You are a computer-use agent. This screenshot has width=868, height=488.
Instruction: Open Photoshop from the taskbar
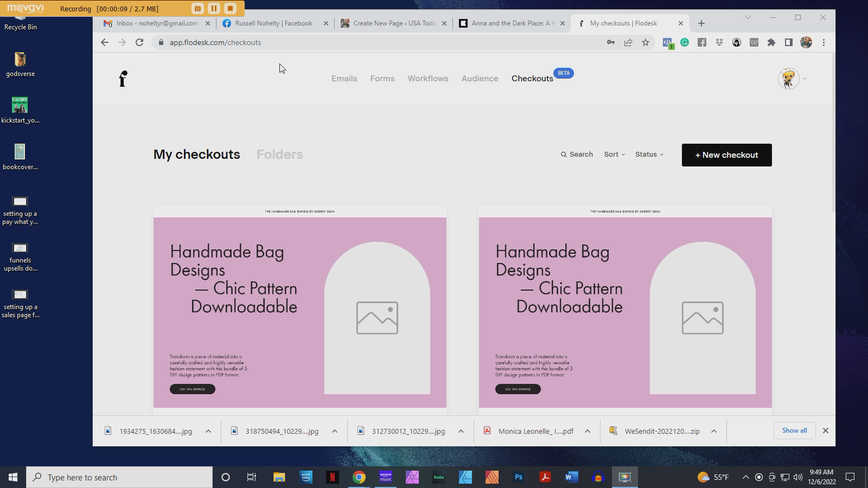(519, 477)
